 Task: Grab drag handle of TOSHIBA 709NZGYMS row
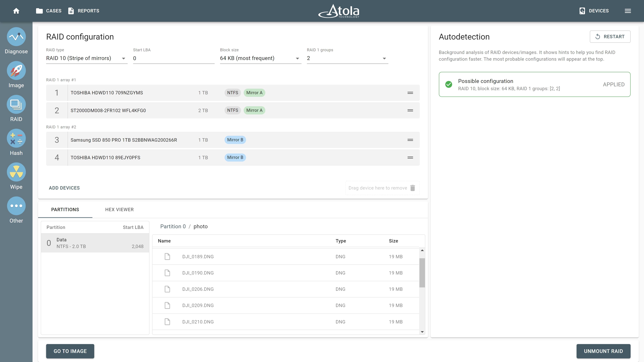pyautogui.click(x=410, y=93)
